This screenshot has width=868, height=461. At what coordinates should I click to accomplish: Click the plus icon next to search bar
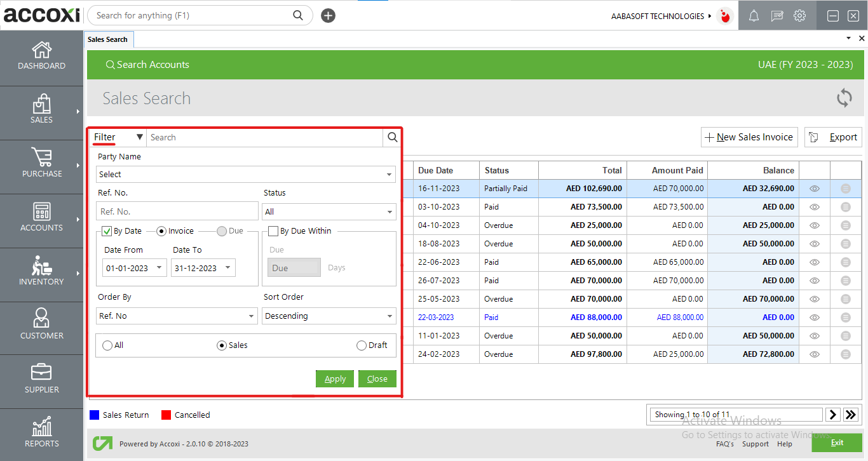coord(328,16)
